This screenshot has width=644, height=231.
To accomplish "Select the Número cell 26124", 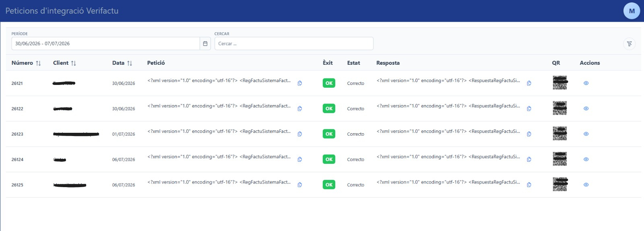I will (17, 159).
